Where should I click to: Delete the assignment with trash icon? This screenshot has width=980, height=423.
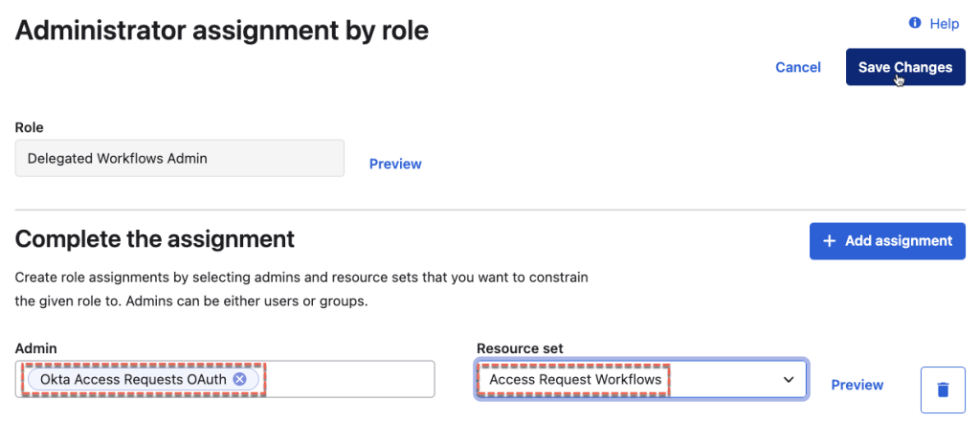[x=943, y=389]
